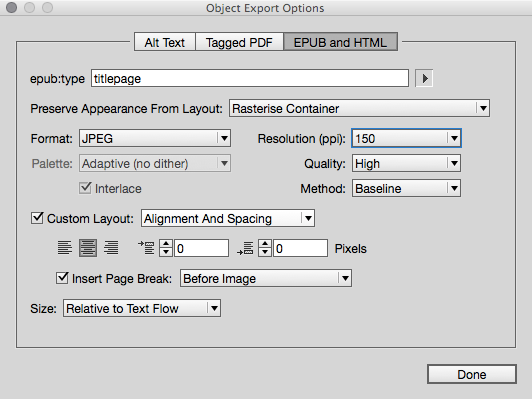The image size is (532, 399).
Task: Click the epub:type text field
Action: [x=250, y=78]
